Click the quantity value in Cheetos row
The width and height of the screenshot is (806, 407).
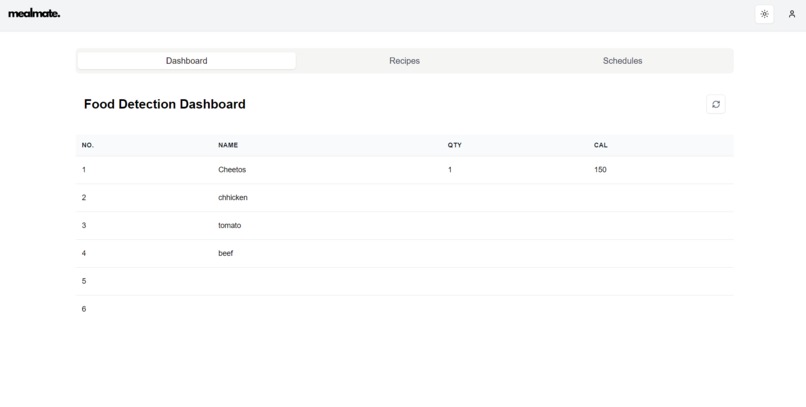450,170
